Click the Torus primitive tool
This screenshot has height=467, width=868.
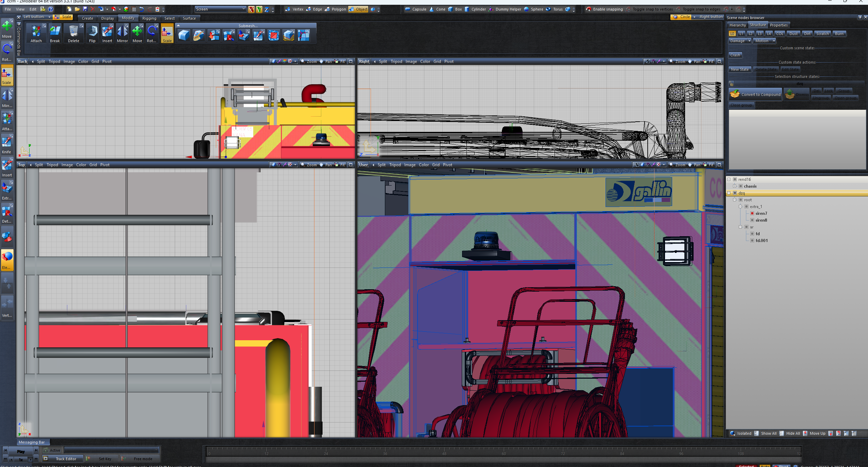pyautogui.click(x=554, y=9)
